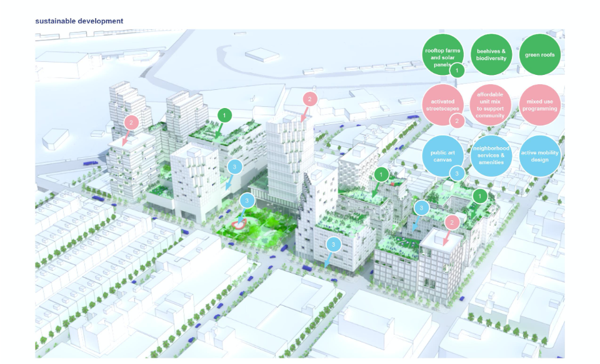Click small green 1 badge on rooftop farms circle
This screenshot has height=364, width=600.
pos(457,71)
